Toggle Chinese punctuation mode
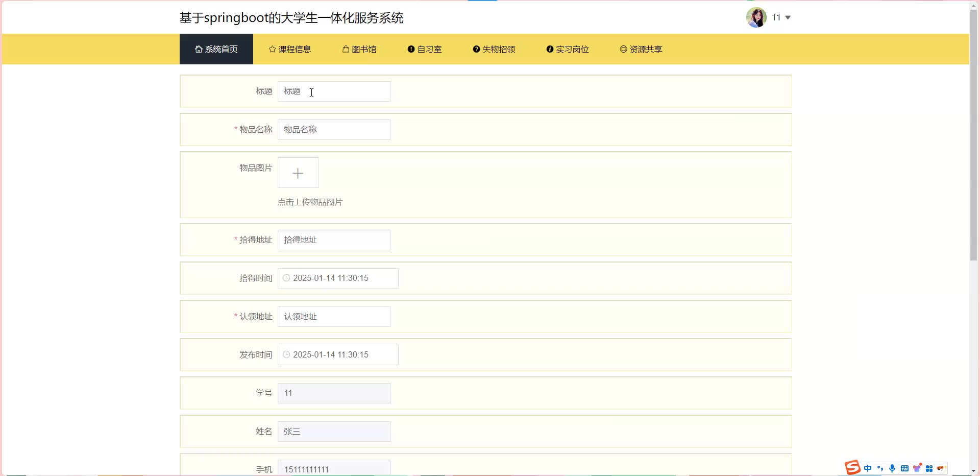Image resolution: width=980 pixels, height=476 pixels. pyautogui.click(x=880, y=468)
